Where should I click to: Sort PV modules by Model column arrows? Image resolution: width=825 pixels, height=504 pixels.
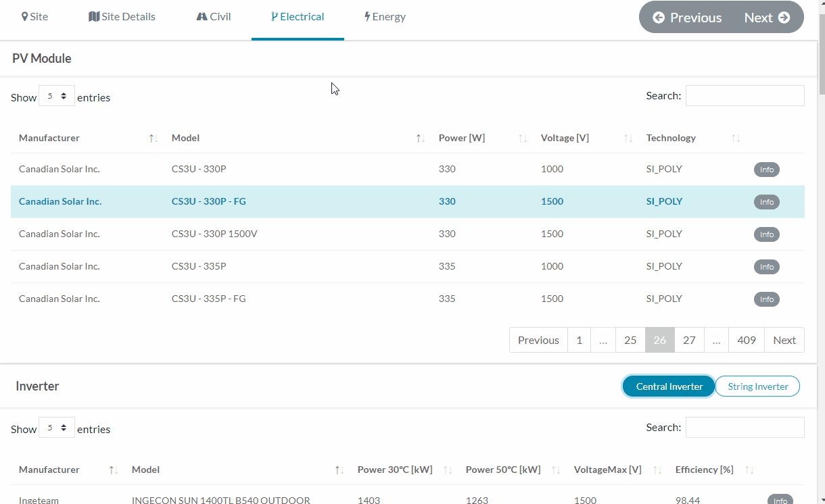(x=421, y=138)
